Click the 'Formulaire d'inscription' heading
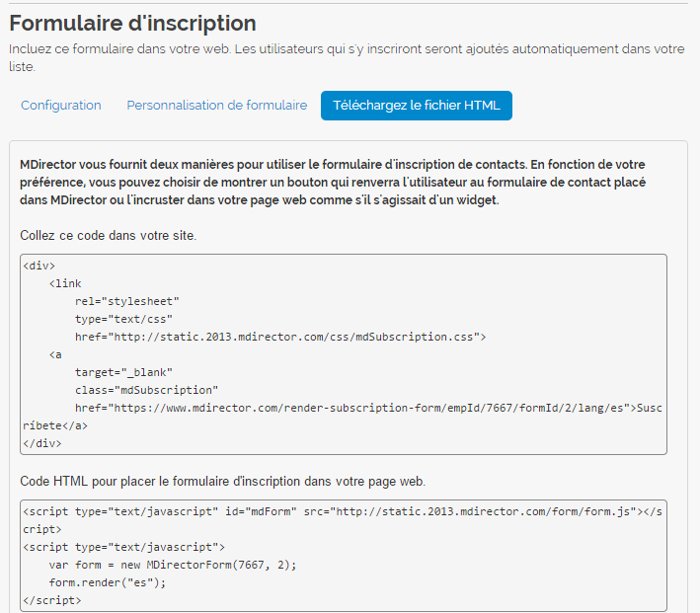Viewport: 700px width, 613px height. pos(132,24)
